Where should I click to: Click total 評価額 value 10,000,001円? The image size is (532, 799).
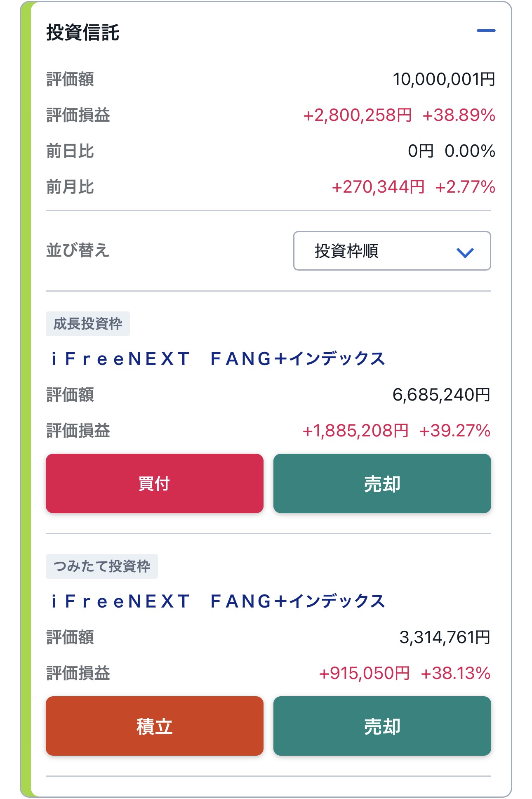pyautogui.click(x=444, y=79)
